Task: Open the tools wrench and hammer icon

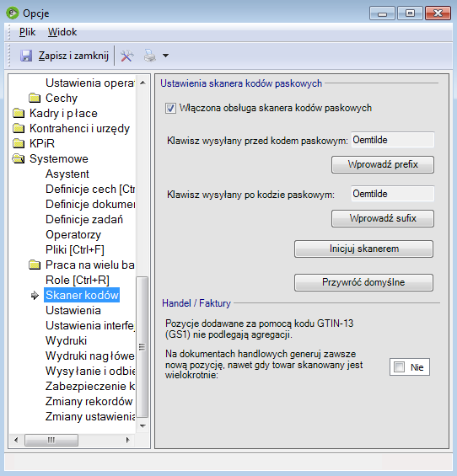Action: tap(127, 56)
